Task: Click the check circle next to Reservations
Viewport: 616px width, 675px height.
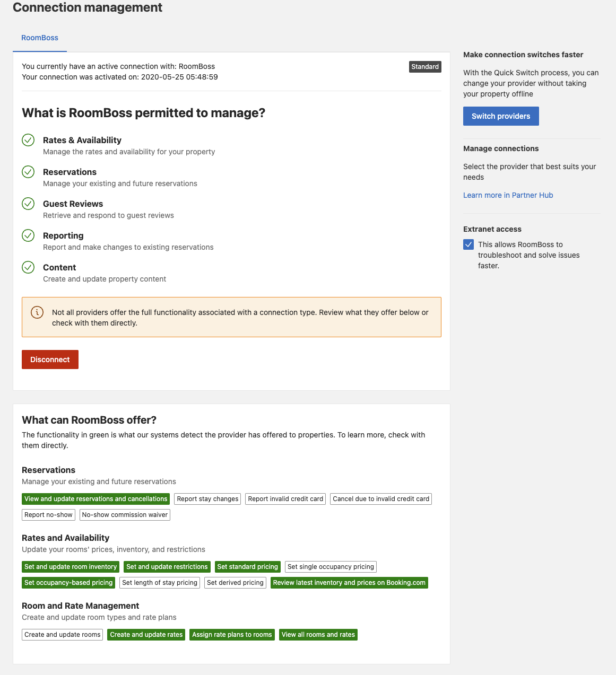Action: click(x=28, y=172)
